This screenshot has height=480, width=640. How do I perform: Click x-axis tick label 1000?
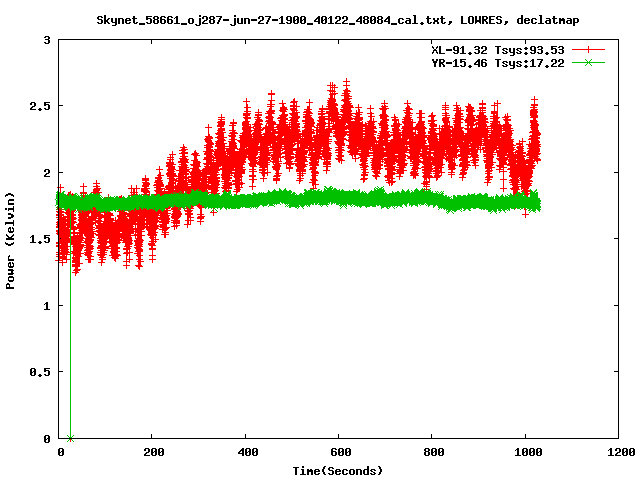528,452
